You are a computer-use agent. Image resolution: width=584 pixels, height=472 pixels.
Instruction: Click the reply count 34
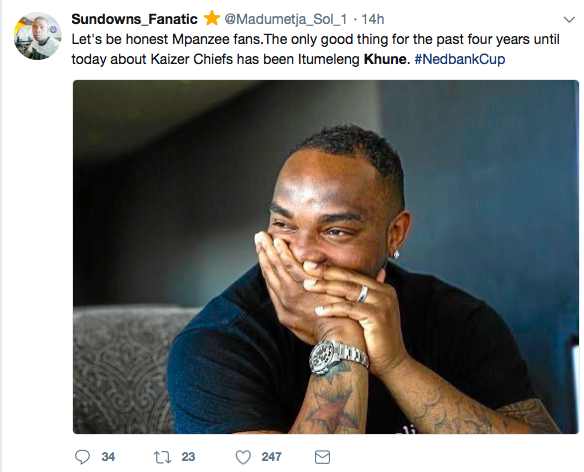pos(108,457)
